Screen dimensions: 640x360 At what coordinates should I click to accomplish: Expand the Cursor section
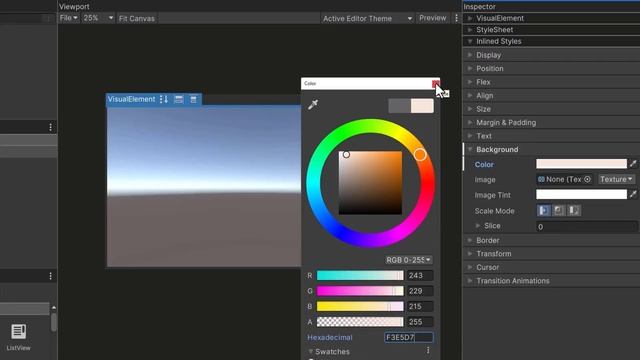coord(470,267)
